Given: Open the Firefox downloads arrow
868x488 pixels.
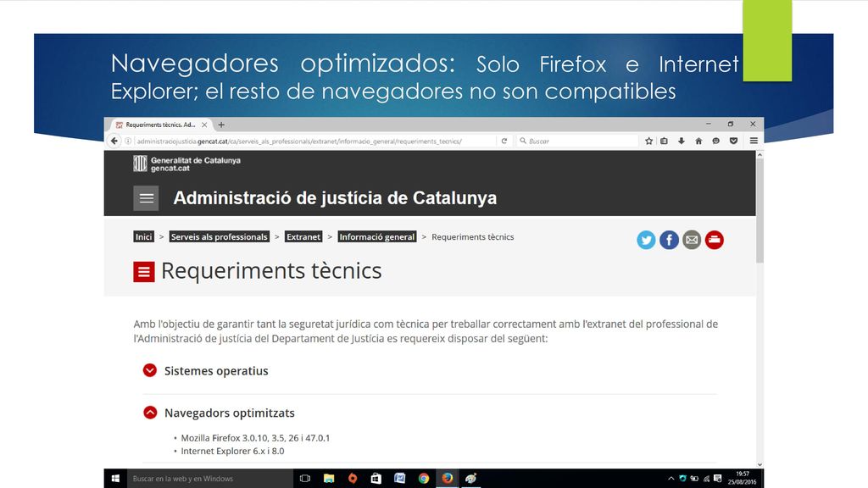Looking at the screenshot, I should pos(682,141).
